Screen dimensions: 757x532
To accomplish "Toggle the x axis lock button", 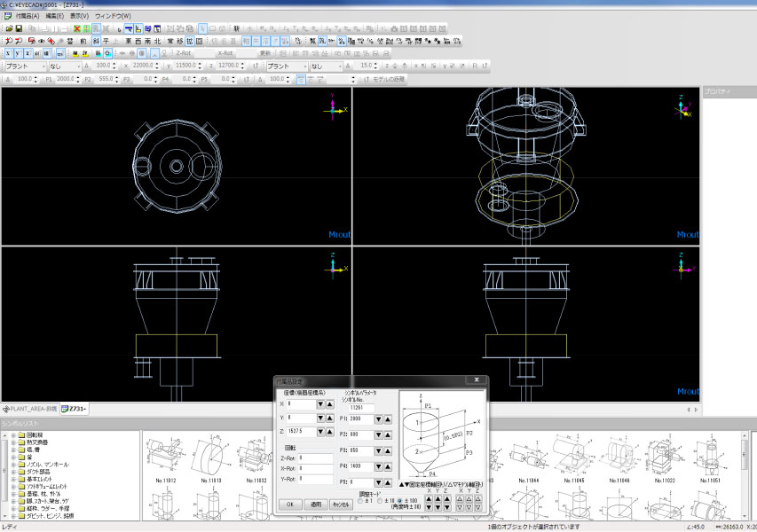I will click(x=8, y=53).
